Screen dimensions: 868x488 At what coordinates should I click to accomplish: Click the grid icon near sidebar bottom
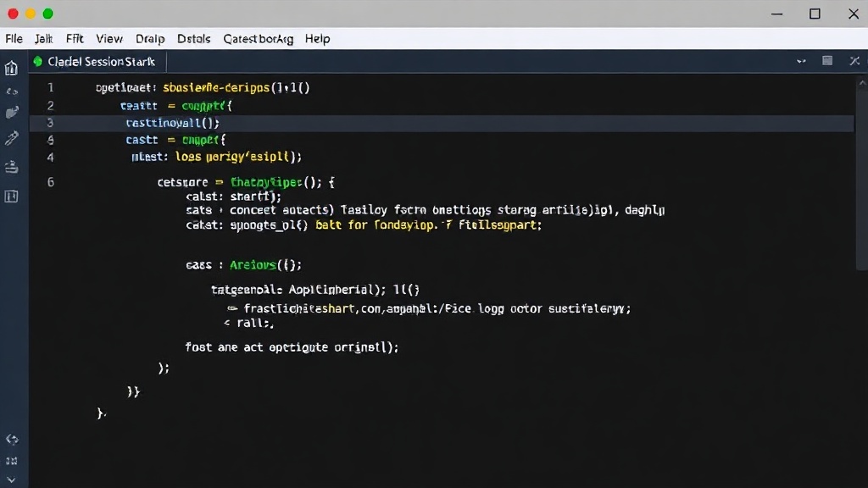tap(12, 461)
